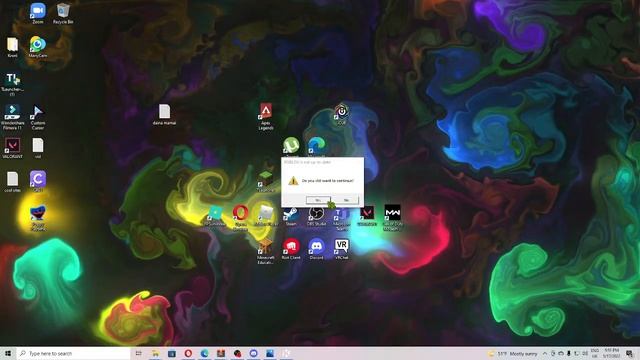This screenshot has height=360, width=640.
Task: Open the weather widget showing Mostly sunny
Action: click(x=513, y=353)
